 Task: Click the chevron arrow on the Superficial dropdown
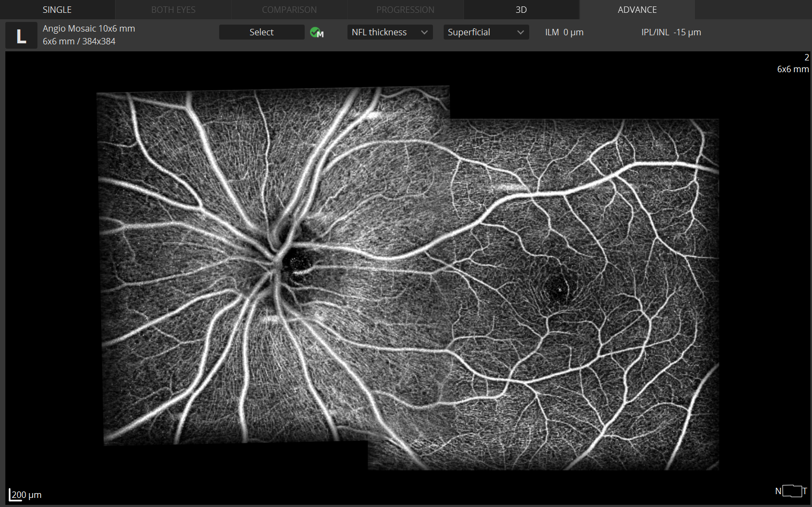(x=520, y=32)
